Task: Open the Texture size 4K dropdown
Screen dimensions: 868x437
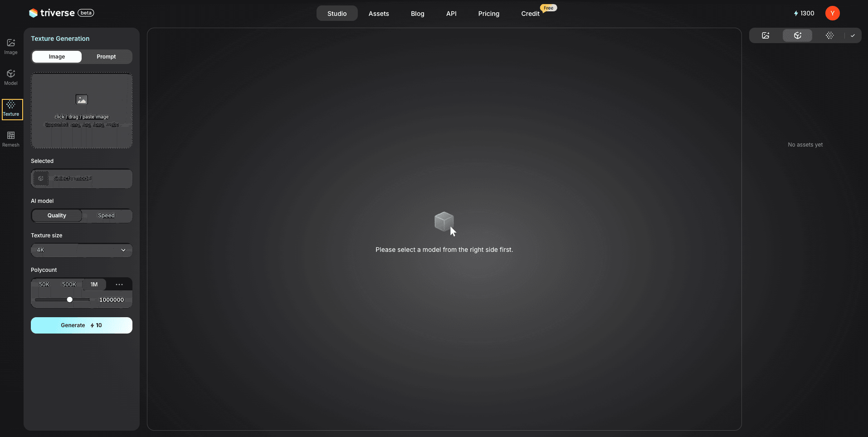Action: 82,250
